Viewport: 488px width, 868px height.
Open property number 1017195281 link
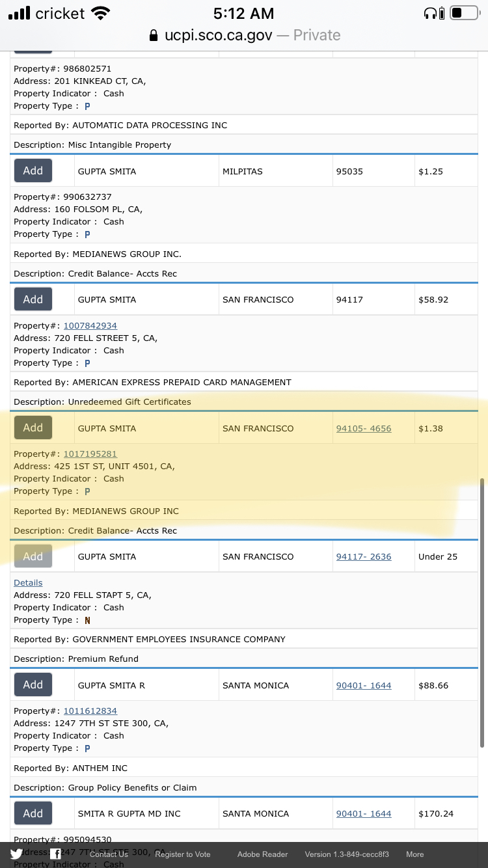click(90, 454)
